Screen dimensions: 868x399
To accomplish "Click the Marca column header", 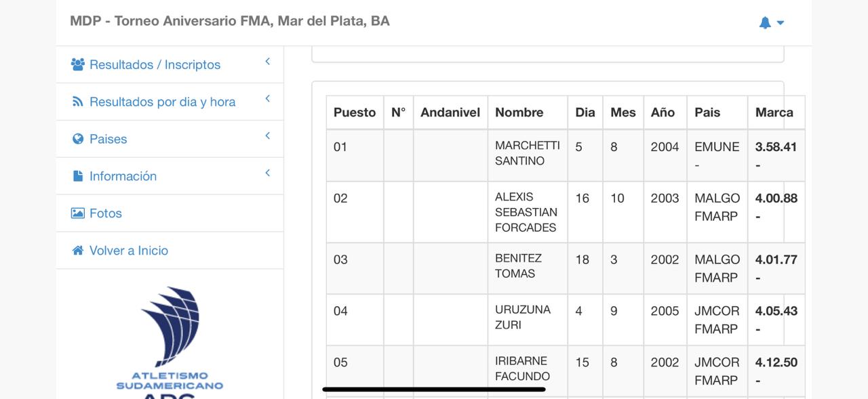I will point(774,112).
